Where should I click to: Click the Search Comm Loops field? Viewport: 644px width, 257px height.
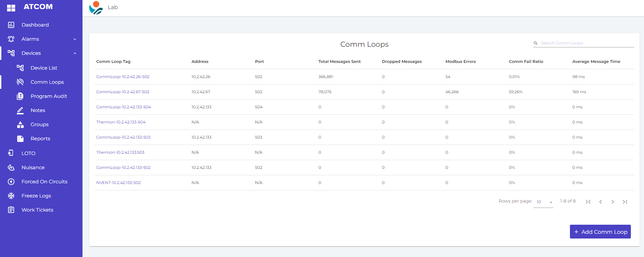point(586,43)
